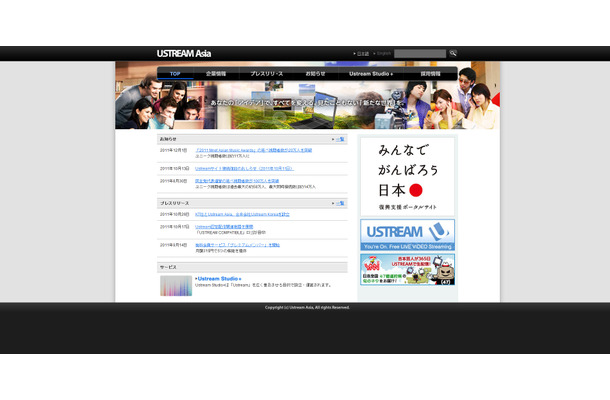Open the 2011年9月14日 premium membership press release
The width and height of the screenshot is (610, 400).
click(x=237, y=245)
